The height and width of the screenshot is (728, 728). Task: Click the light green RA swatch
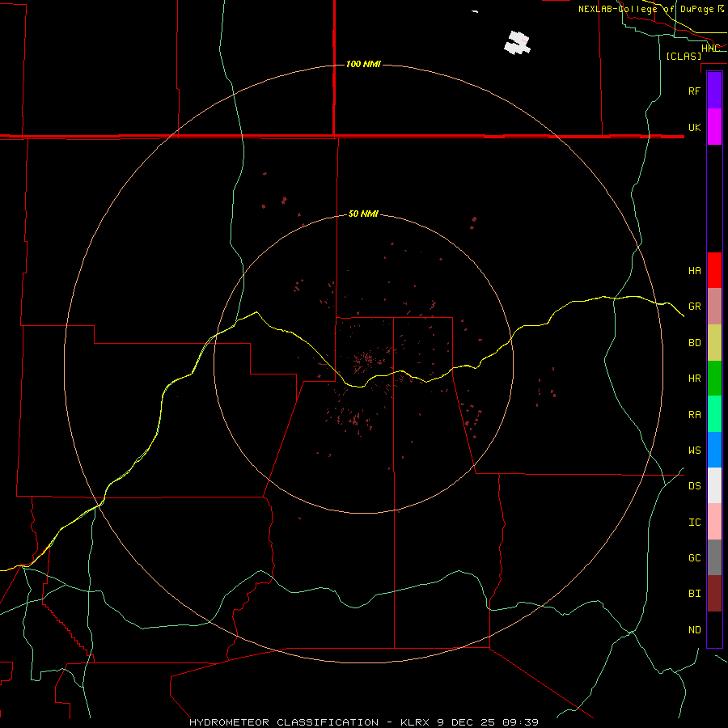714,414
